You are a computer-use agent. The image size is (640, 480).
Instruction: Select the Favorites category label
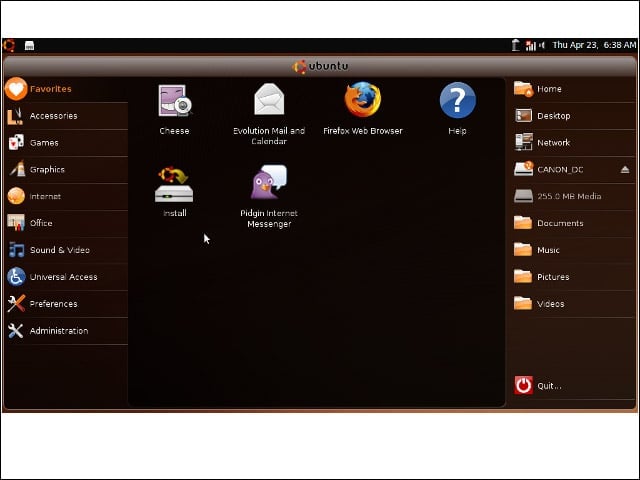pos(51,89)
